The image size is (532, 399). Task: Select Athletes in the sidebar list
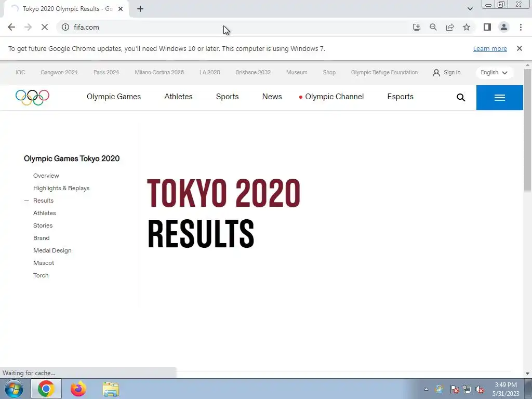coord(45,213)
